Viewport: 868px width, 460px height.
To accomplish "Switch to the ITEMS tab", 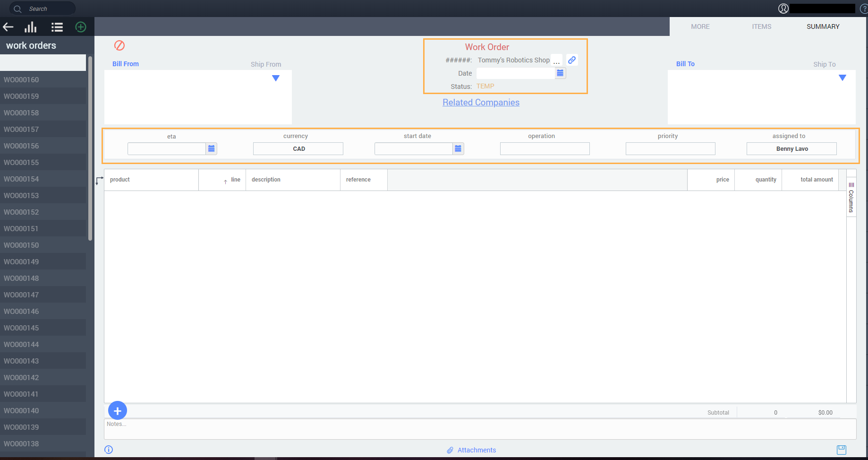I will [x=762, y=26].
